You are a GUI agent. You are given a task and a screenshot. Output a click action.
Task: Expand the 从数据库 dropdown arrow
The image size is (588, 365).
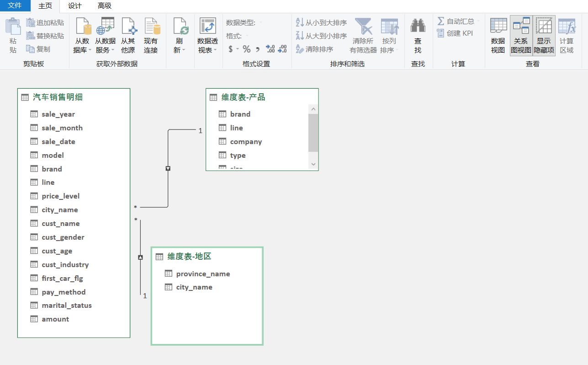pos(90,50)
